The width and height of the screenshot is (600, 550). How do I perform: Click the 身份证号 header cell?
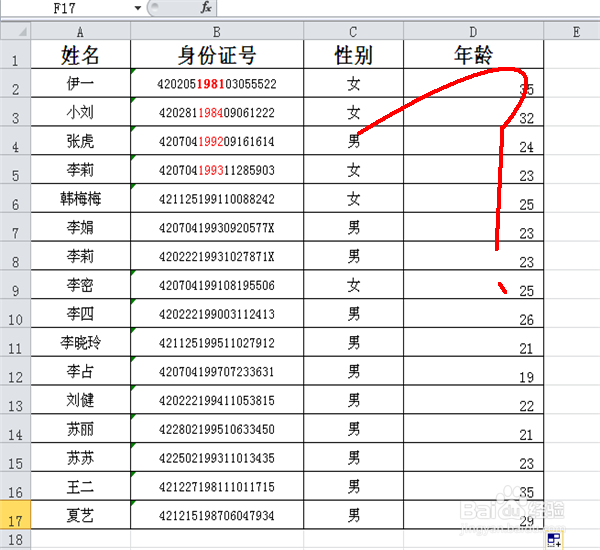[217, 54]
